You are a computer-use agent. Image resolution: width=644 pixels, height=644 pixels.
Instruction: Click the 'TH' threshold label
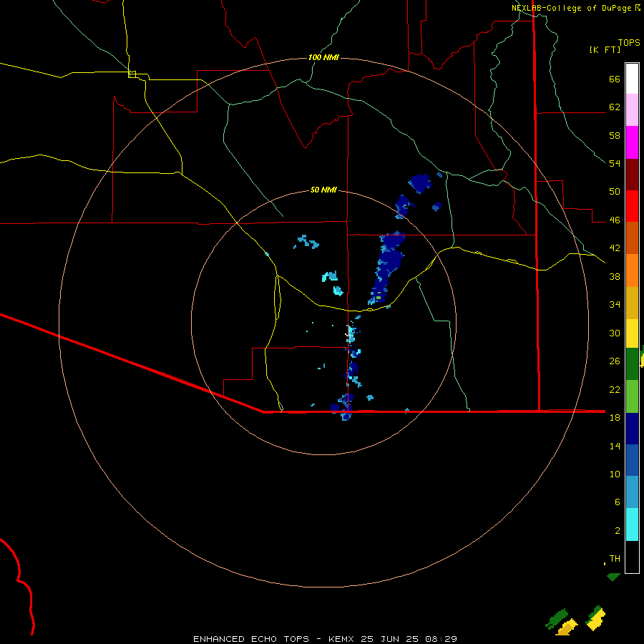tap(615, 559)
